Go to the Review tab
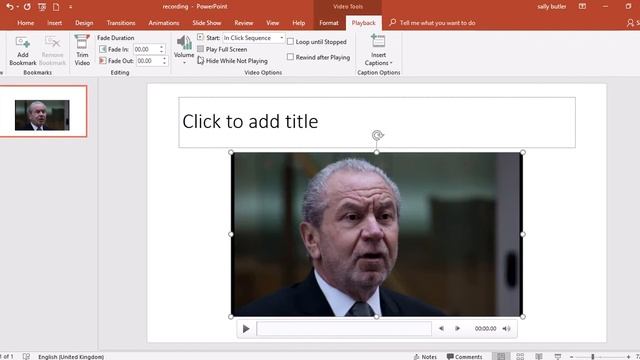The height and width of the screenshot is (360, 640). pyautogui.click(x=244, y=23)
